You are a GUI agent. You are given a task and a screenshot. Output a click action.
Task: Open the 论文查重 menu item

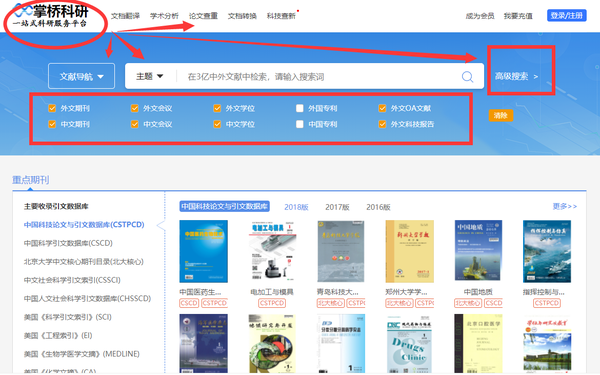pyautogui.click(x=203, y=16)
